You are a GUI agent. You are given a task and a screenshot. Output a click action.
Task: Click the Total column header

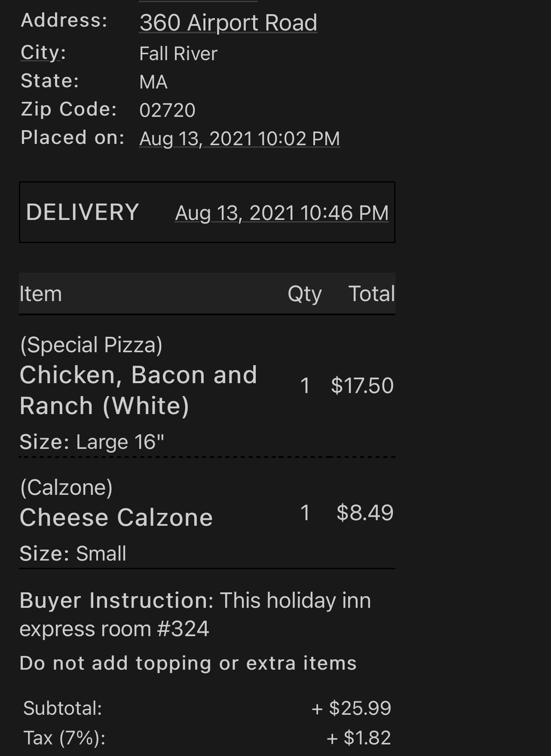371,294
